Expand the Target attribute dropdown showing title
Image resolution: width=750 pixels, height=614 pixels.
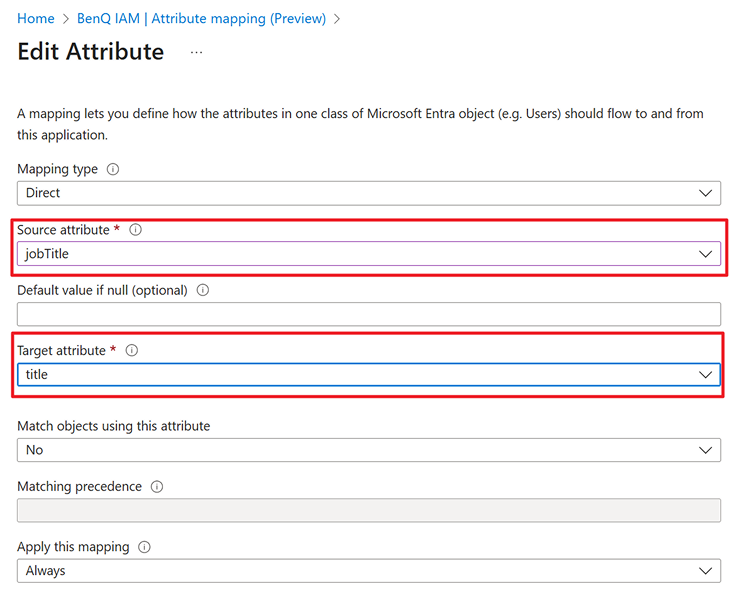(x=368, y=374)
